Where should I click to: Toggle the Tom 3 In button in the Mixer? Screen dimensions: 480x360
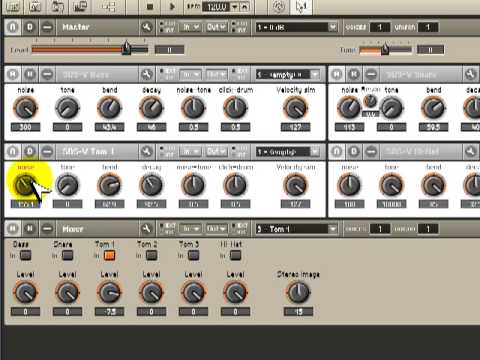point(193,255)
